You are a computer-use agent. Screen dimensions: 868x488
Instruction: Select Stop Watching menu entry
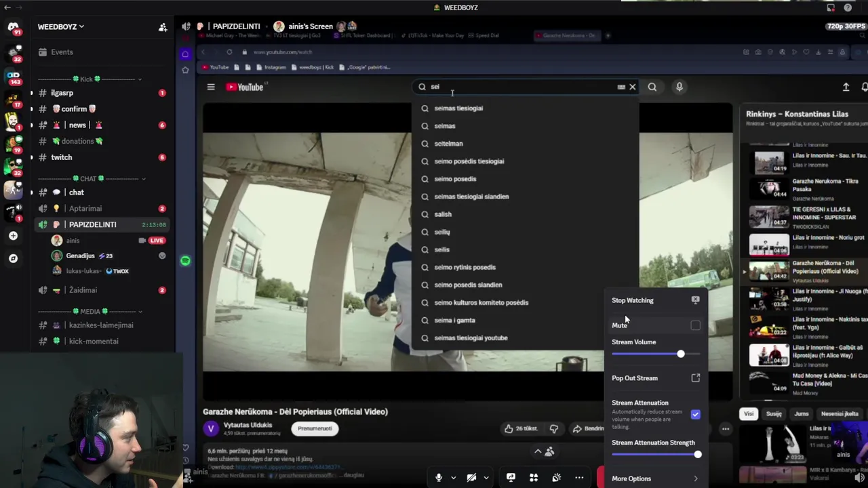[656, 300]
